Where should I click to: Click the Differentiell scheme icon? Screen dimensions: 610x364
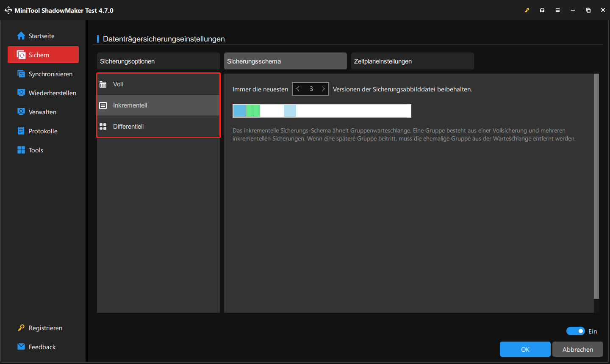(103, 127)
